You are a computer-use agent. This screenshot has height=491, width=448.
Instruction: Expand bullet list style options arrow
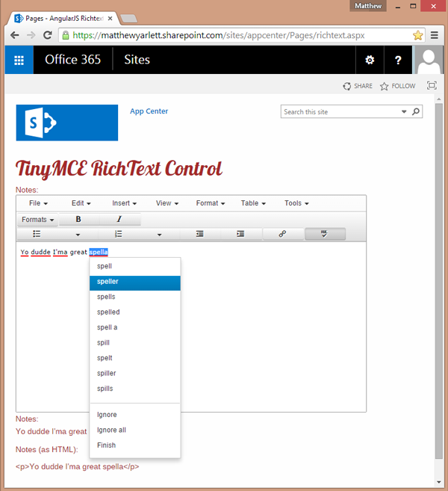[78, 235]
